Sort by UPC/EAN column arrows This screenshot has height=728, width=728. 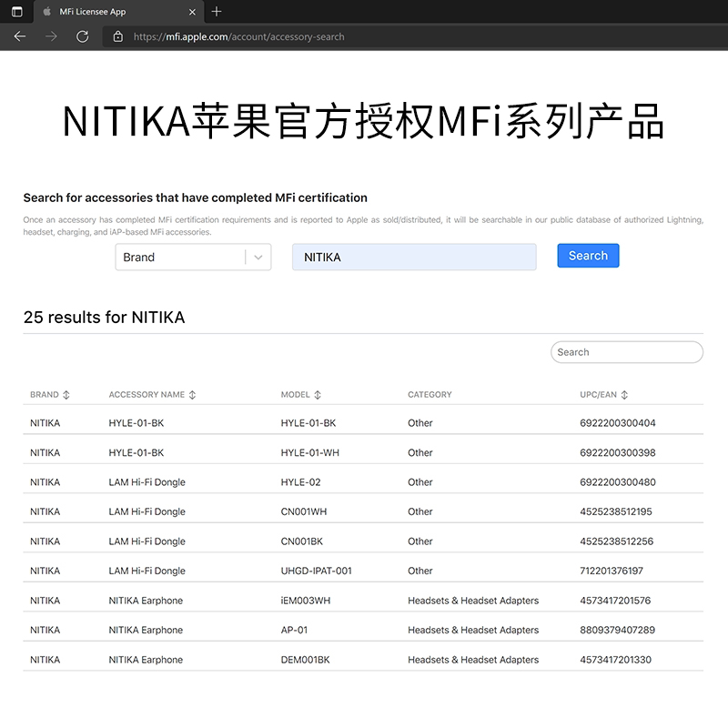[624, 395]
